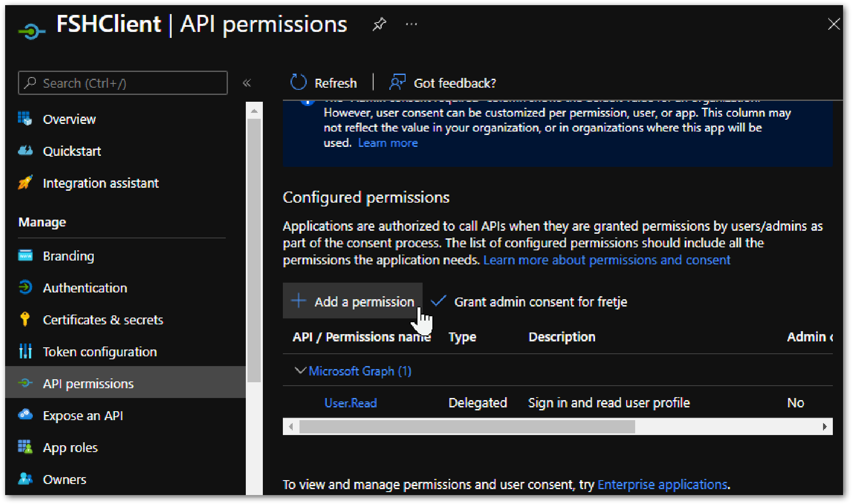The image size is (852, 504).
Task: Open the ellipsis overflow menu
Action: (411, 24)
